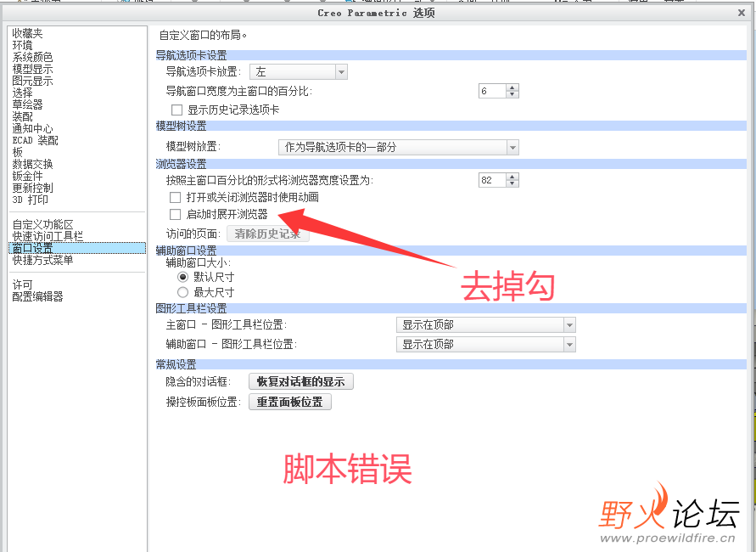Open 配置编辑器
This screenshot has height=552, width=756.
pos(37,296)
